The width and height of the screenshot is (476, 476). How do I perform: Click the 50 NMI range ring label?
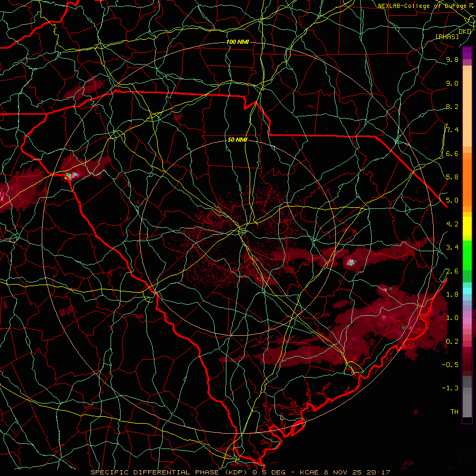click(x=237, y=140)
